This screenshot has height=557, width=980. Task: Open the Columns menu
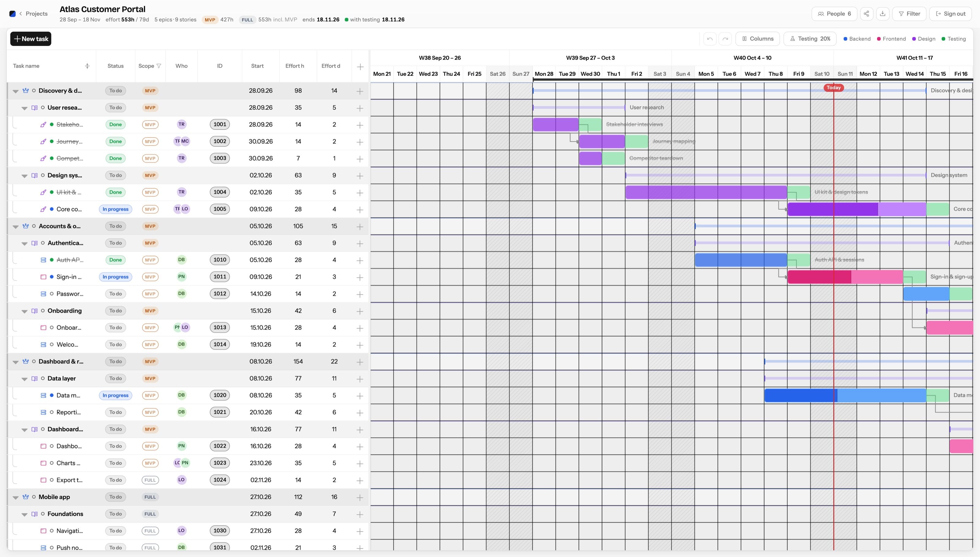[757, 39]
